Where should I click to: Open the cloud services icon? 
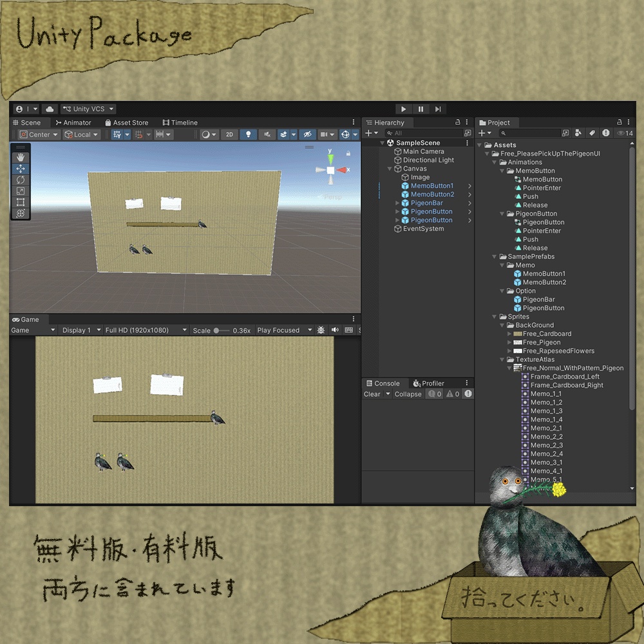pos(50,109)
